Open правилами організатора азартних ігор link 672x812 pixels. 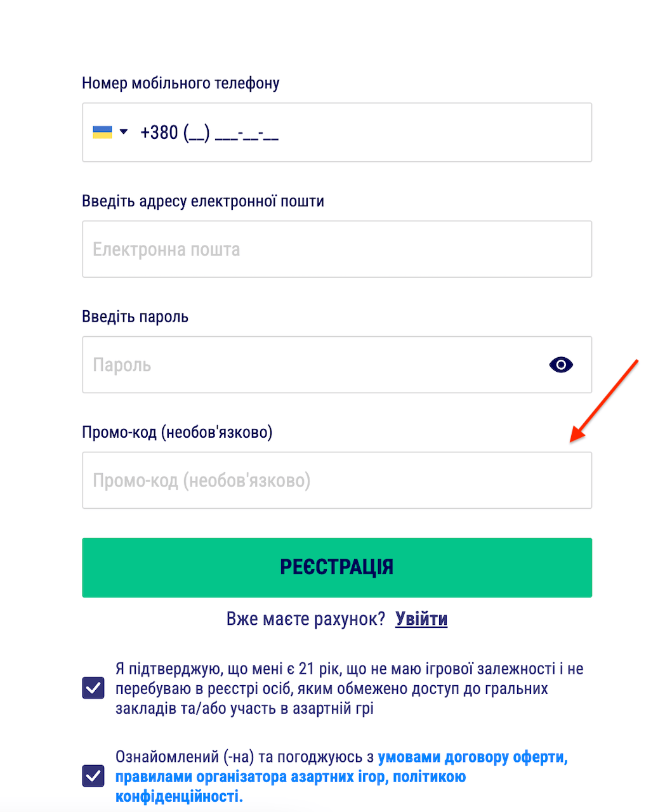click(250, 776)
